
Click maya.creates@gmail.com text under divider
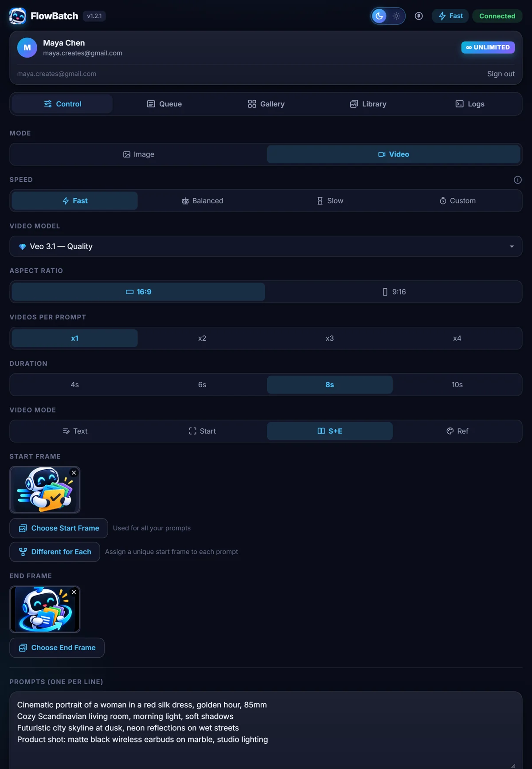57,74
